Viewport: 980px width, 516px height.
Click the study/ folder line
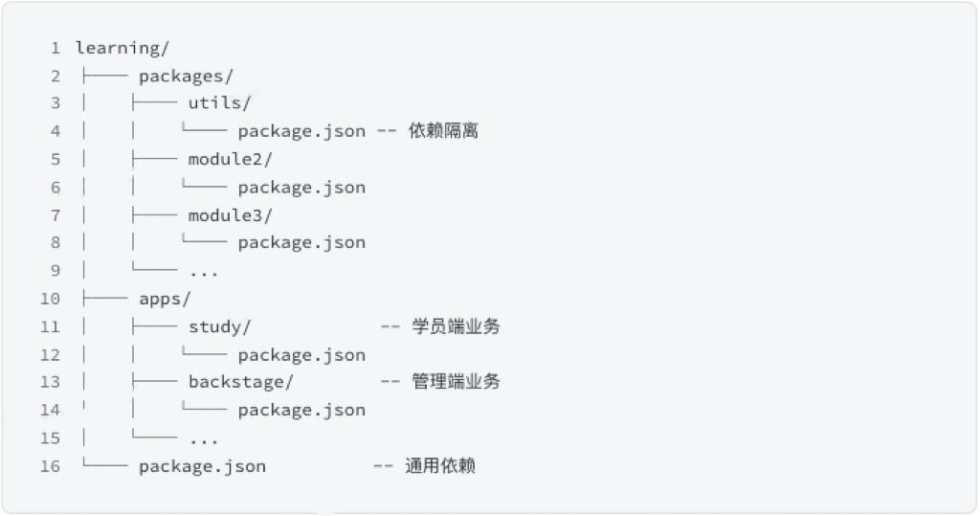point(219,327)
